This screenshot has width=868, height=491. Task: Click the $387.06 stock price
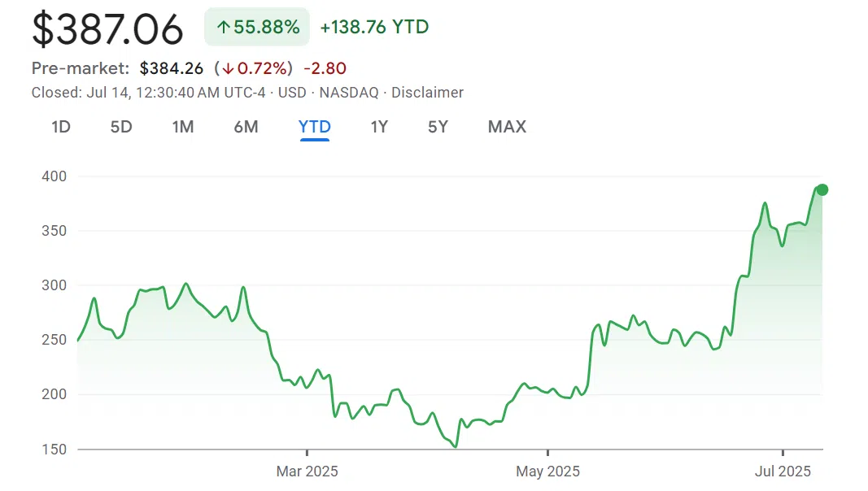pyautogui.click(x=107, y=29)
